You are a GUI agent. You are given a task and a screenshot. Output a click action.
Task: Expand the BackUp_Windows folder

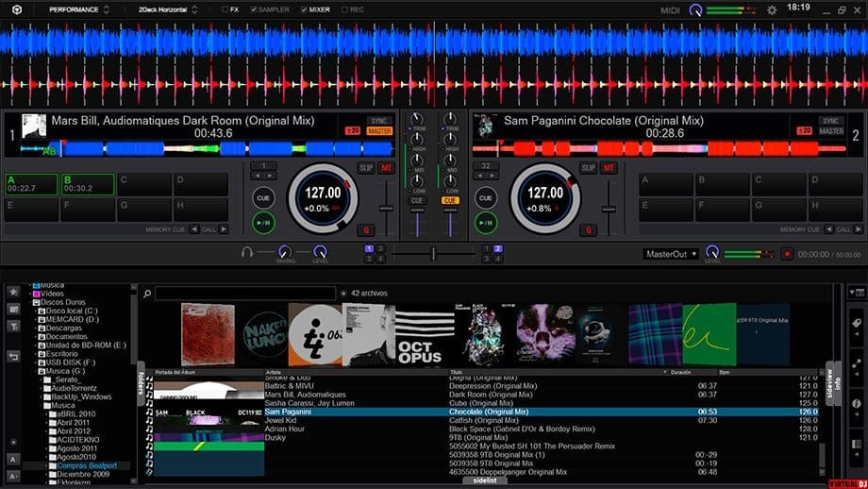42,397
